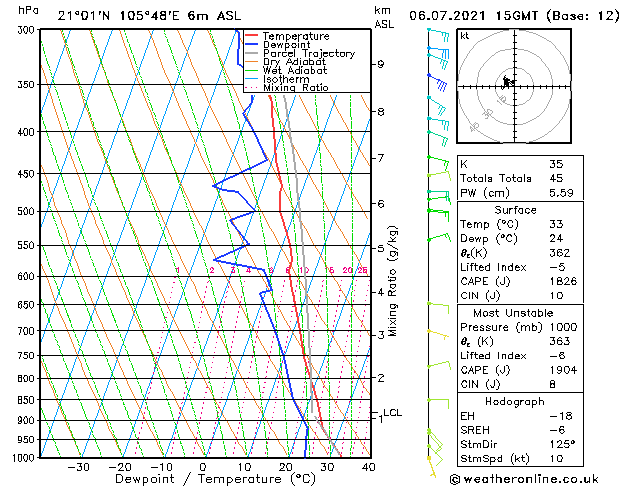Click the SREH value -6
Screen dimensions: 629x486
tap(557, 430)
